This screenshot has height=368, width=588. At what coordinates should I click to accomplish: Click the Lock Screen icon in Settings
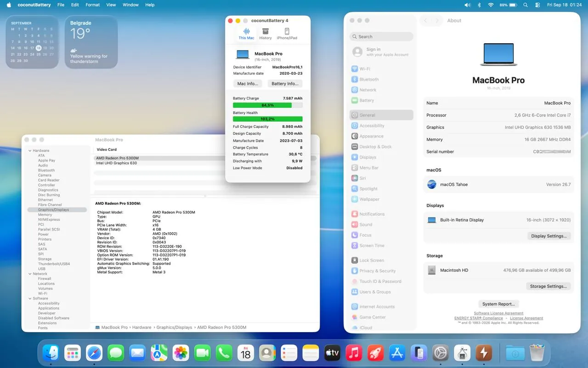355,260
